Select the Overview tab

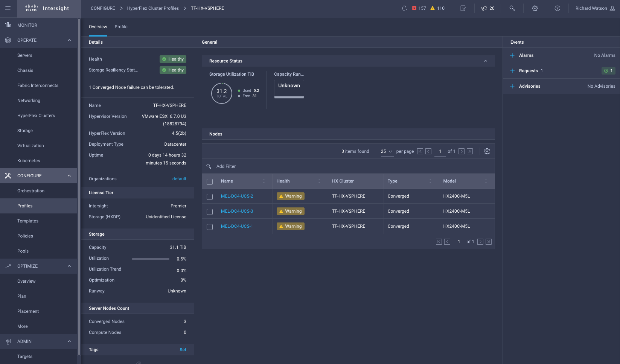[x=98, y=27]
